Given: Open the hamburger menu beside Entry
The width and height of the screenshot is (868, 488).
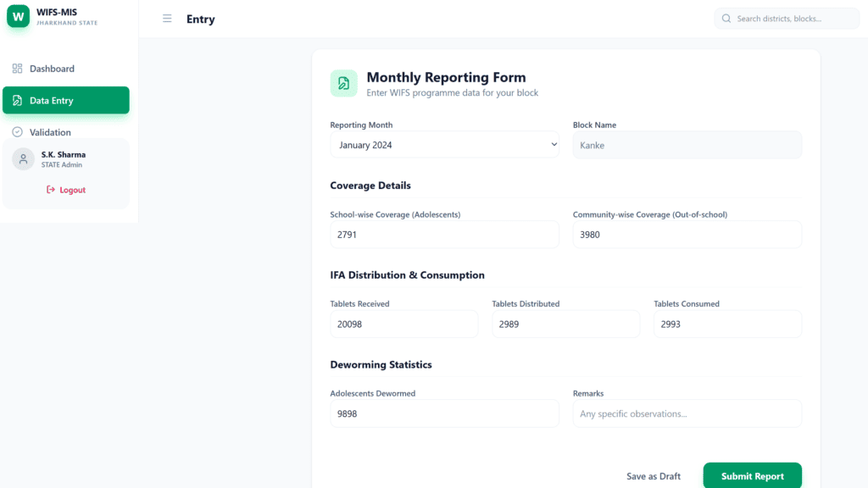Looking at the screenshot, I should (167, 19).
